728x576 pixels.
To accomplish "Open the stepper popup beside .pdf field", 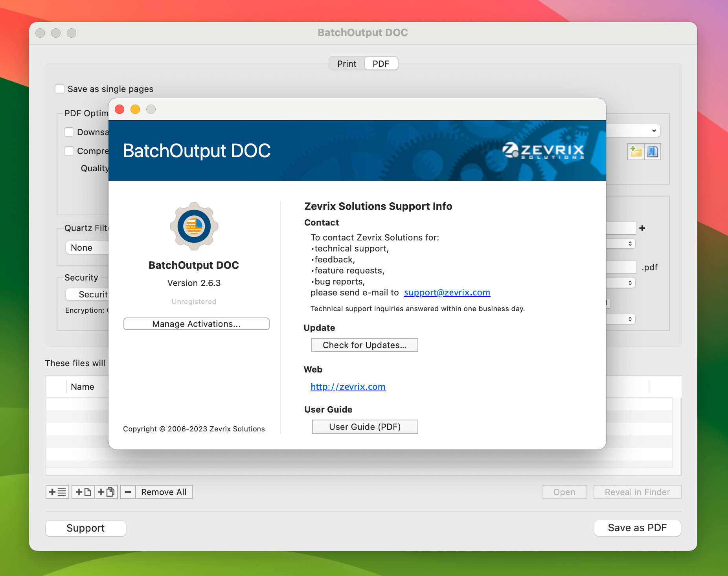I will coord(631,283).
